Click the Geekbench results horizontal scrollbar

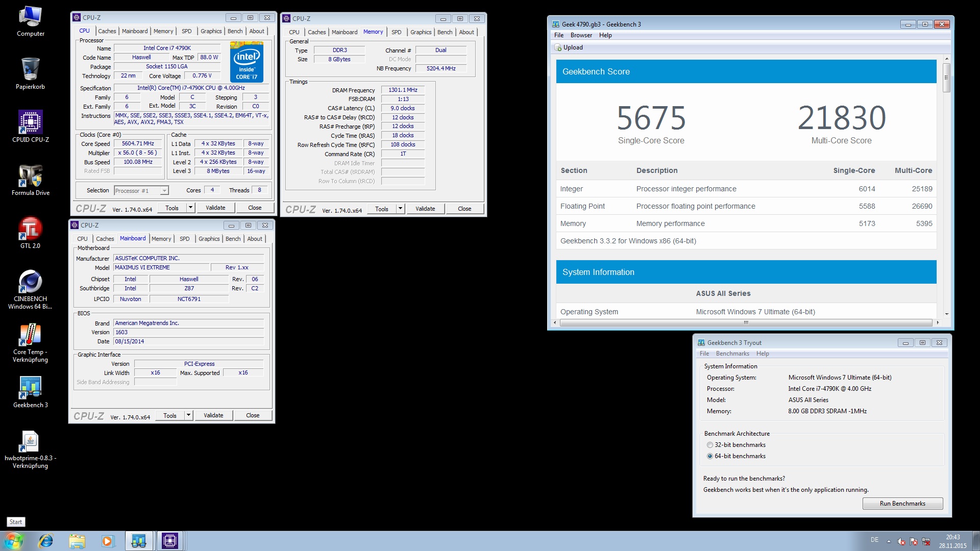coord(746,322)
